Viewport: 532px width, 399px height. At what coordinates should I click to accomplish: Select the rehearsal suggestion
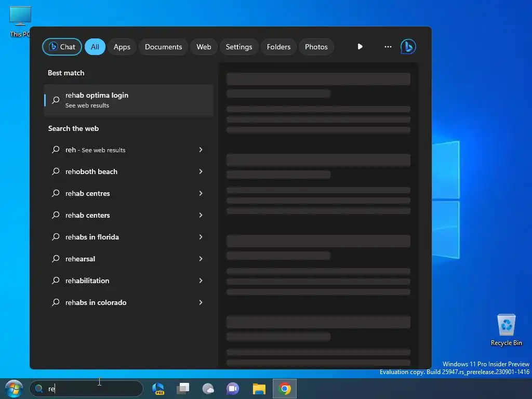click(x=129, y=259)
